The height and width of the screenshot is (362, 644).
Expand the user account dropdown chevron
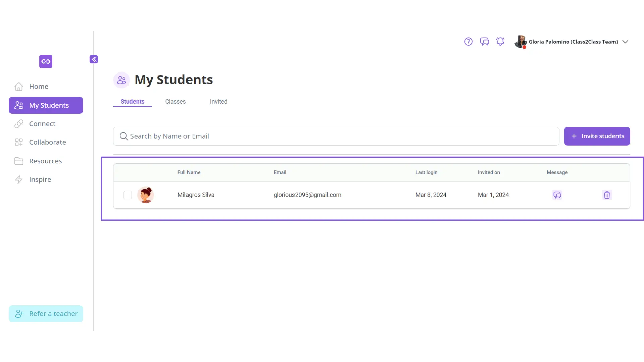(625, 42)
